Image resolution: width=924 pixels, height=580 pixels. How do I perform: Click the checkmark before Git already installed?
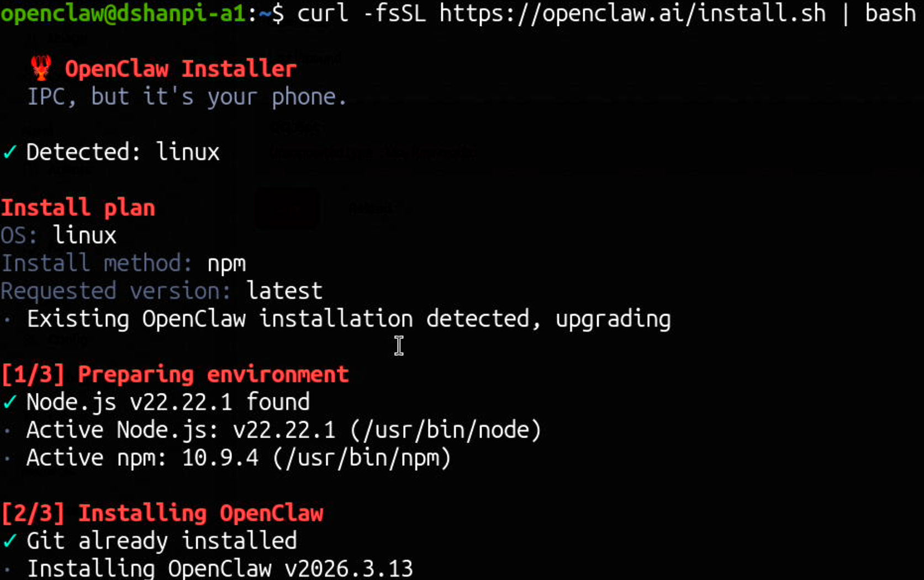point(10,541)
